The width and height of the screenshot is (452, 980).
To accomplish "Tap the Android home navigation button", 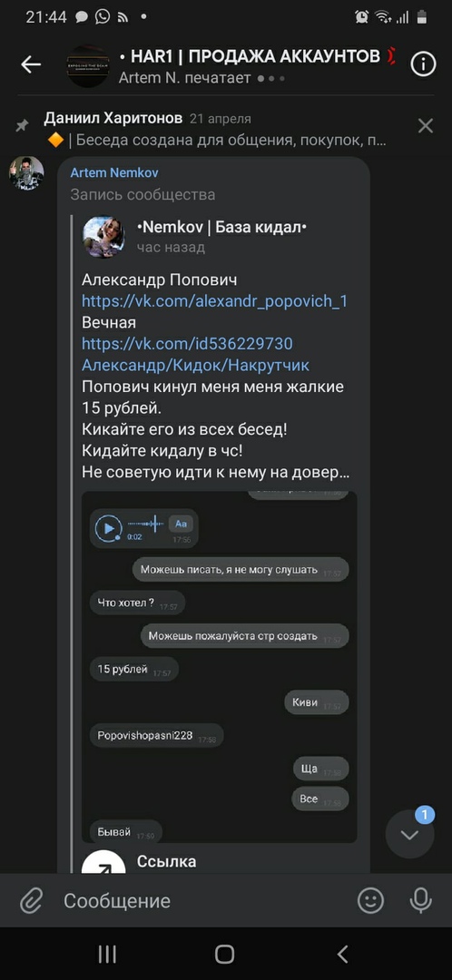I will [x=224, y=954].
